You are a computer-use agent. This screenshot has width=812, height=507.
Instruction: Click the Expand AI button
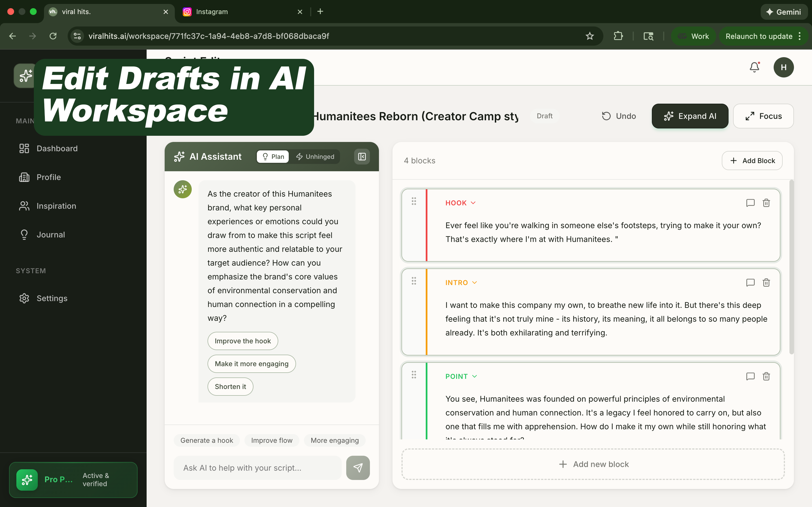coord(690,116)
